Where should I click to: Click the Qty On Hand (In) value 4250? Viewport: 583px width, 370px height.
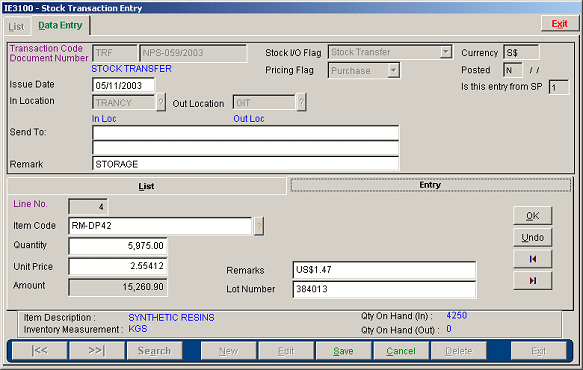pyautogui.click(x=457, y=316)
